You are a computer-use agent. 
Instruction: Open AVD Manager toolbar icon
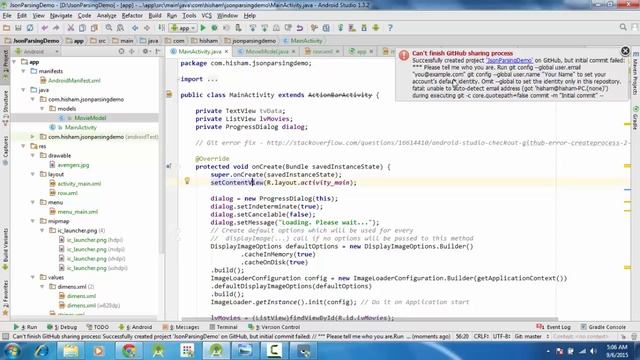click(352, 28)
